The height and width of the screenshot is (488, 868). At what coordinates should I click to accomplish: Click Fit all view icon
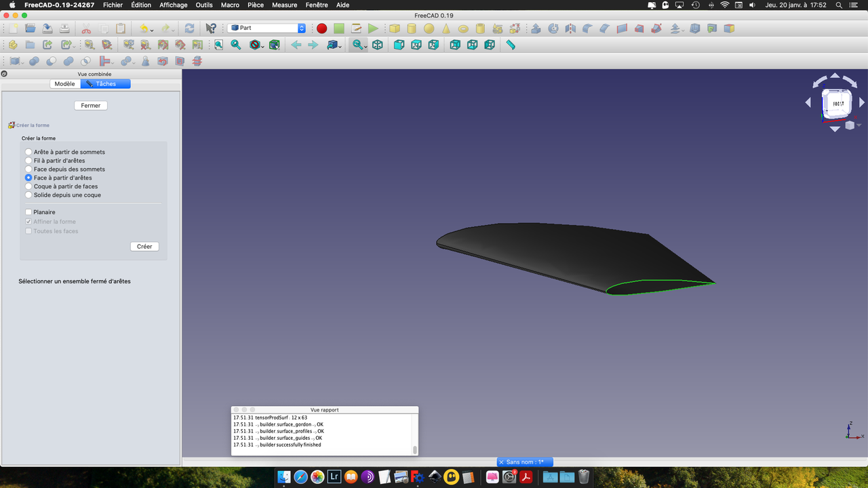tap(218, 45)
